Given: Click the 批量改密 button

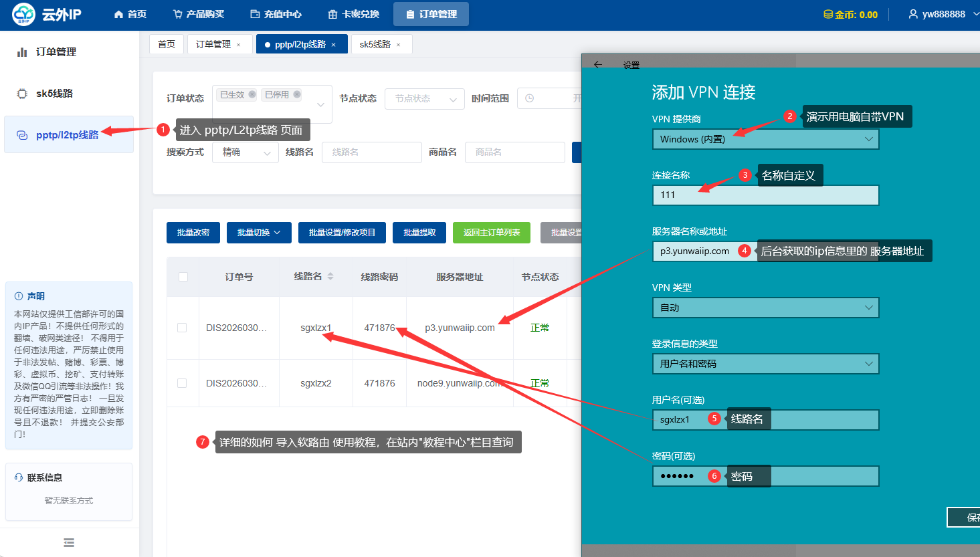Looking at the screenshot, I should point(193,233).
